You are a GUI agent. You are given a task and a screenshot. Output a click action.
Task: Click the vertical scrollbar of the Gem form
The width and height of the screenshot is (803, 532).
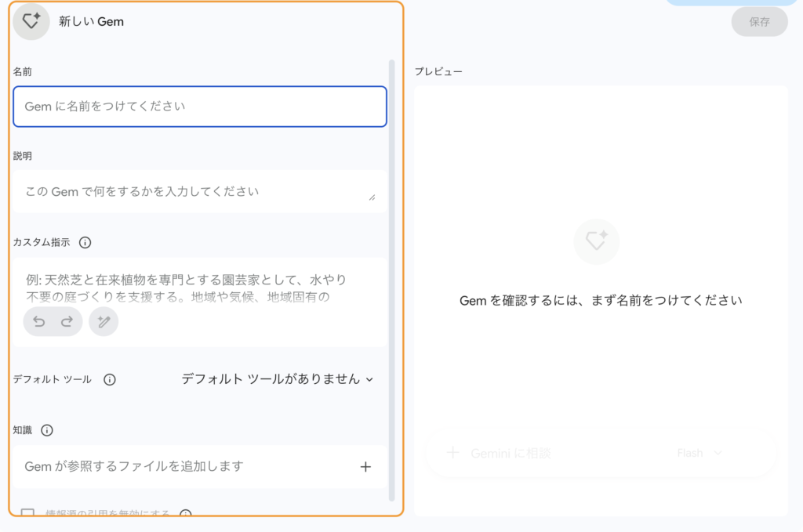click(x=392, y=280)
